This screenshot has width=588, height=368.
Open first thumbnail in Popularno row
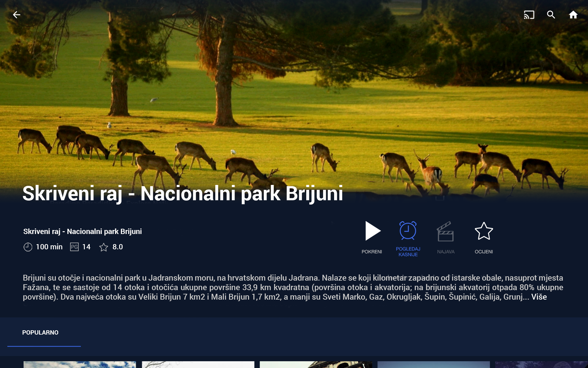click(80, 364)
